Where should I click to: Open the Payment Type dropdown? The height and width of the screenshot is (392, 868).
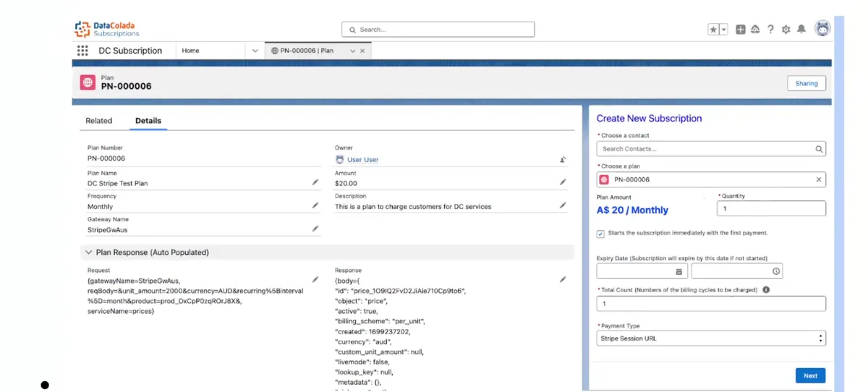coord(711,338)
